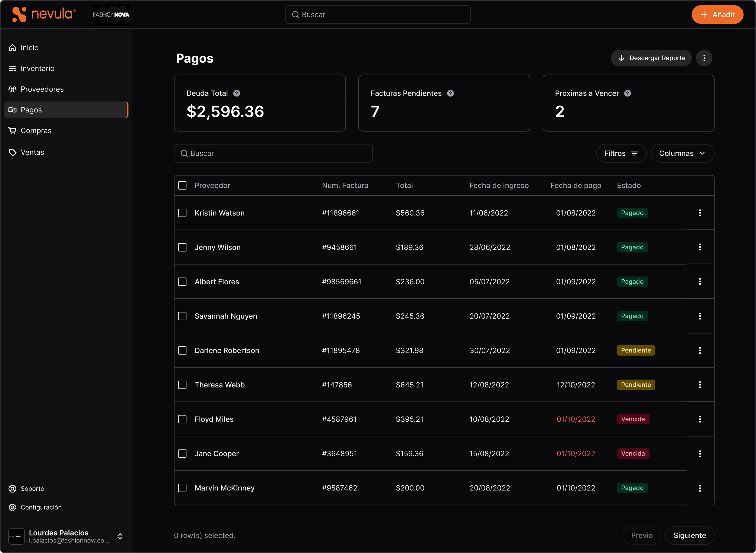Open the Filtros filter menu
756x553 pixels.
[621, 153]
